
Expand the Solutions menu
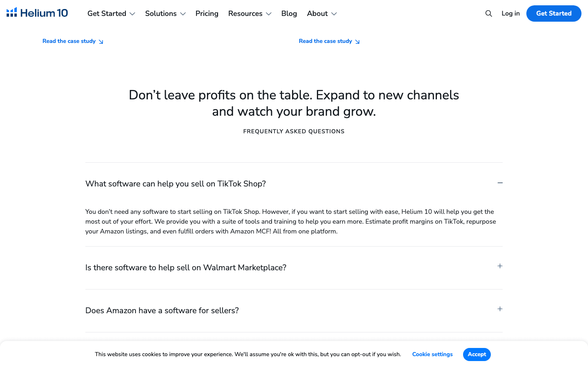click(165, 13)
